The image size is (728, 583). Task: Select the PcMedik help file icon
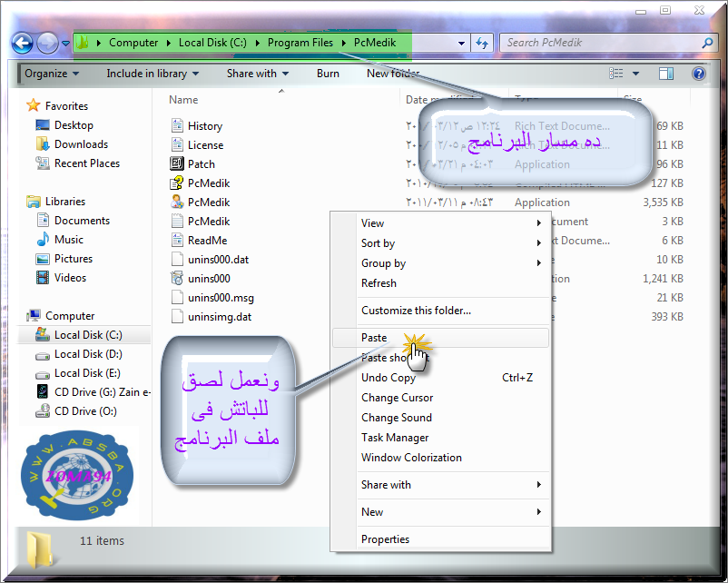[176, 183]
